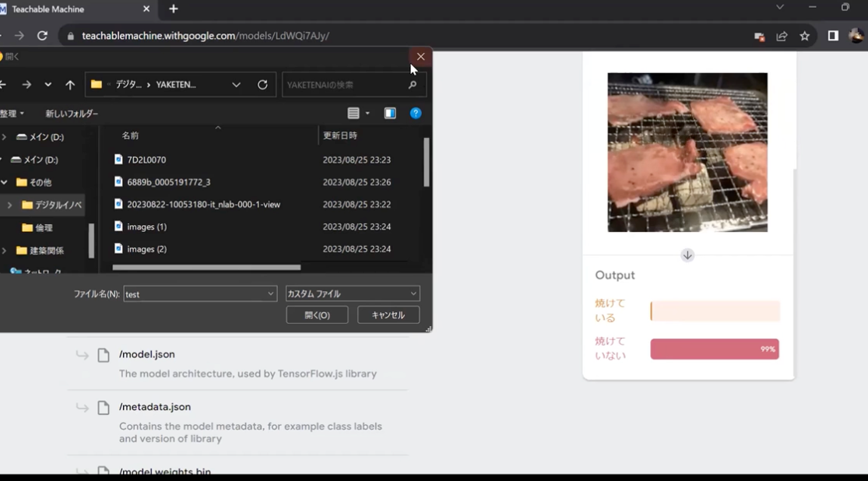
Task: Click the 開く(O) button
Action: tap(317, 315)
